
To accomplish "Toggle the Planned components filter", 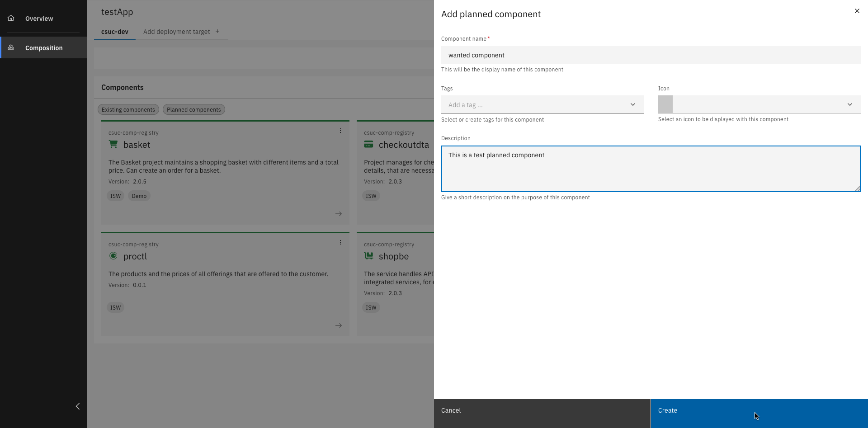I will point(193,109).
